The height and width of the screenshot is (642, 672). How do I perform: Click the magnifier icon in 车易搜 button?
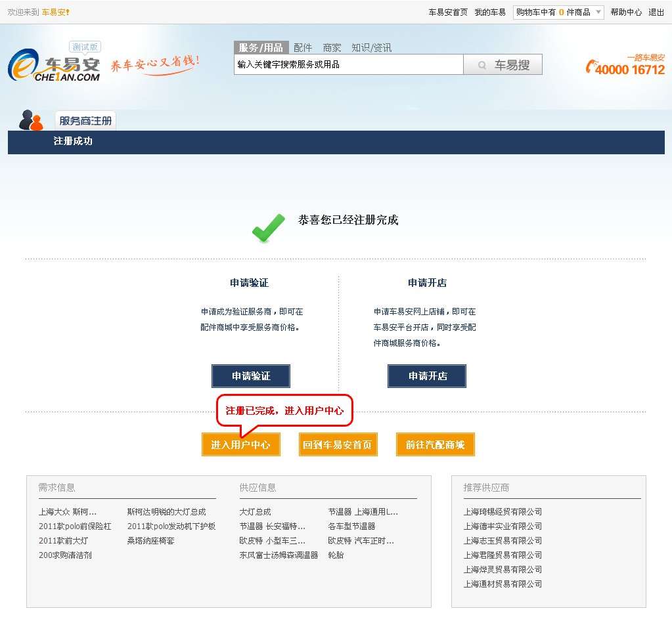pyautogui.click(x=482, y=65)
